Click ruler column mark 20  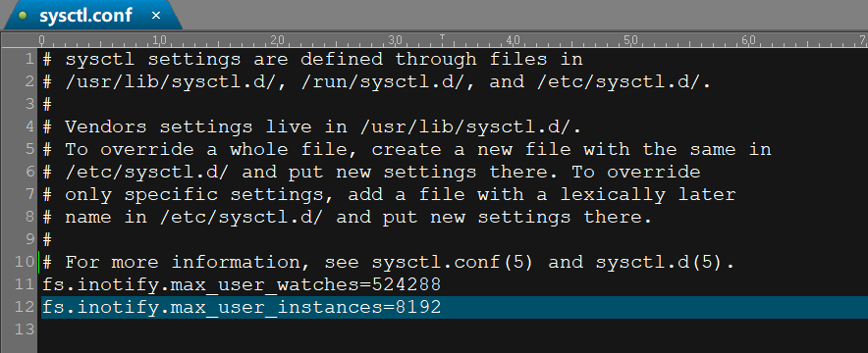point(277,40)
